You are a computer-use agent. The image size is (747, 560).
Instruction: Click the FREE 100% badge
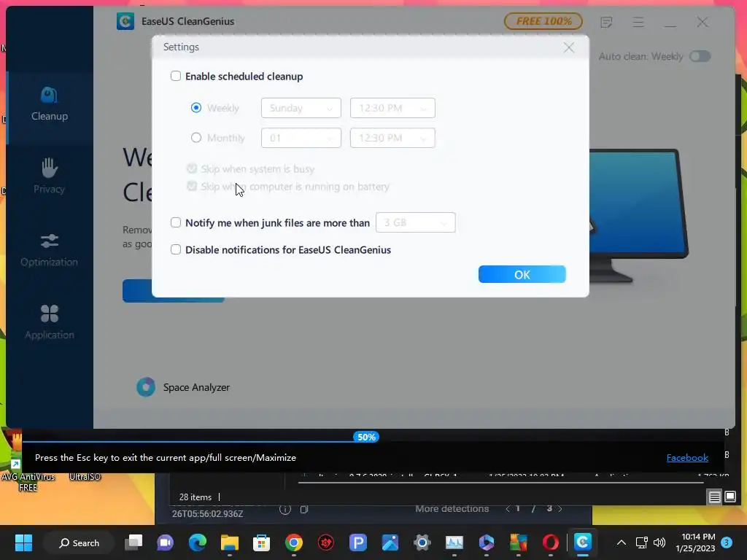(543, 21)
